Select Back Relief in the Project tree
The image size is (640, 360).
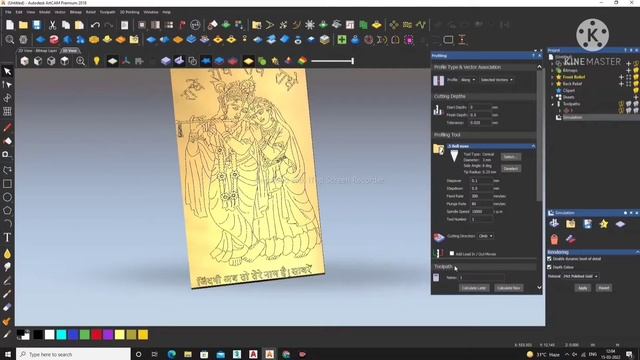(572, 84)
